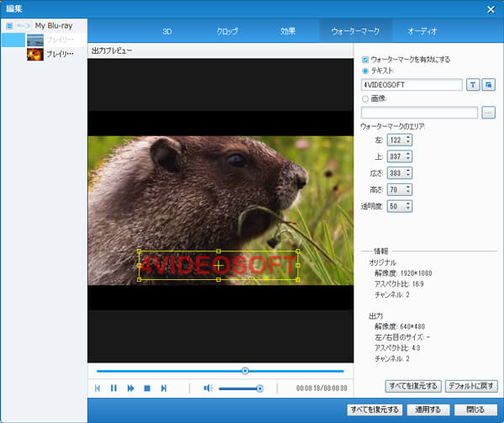Screen dimensions: 504x423
Task: Select the 画像 radio button
Action: 365,98
